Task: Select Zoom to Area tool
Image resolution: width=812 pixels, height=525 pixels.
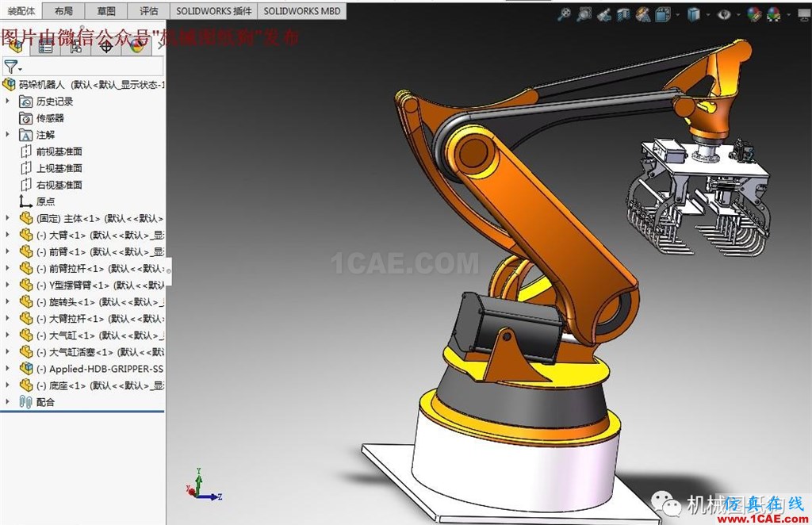Action: click(584, 14)
